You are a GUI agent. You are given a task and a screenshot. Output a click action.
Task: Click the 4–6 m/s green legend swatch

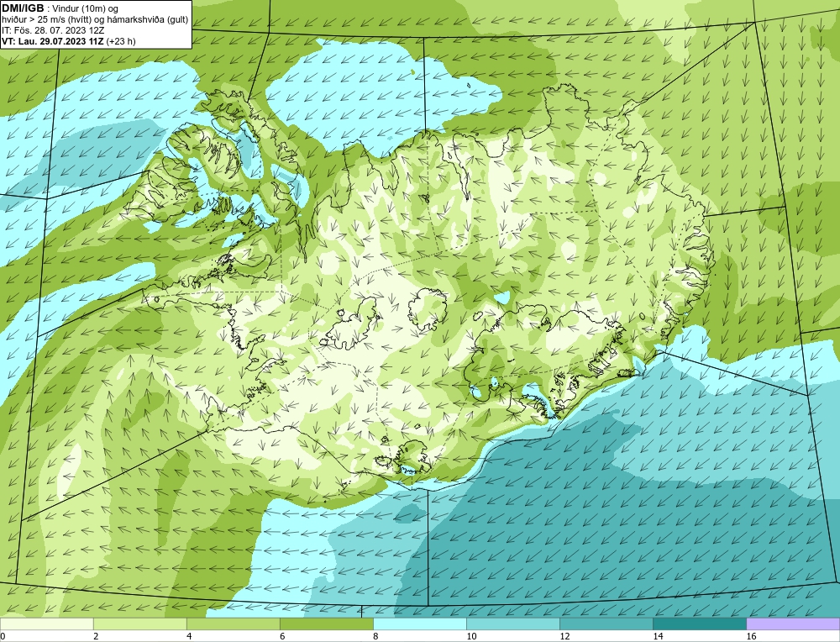pos(233,624)
